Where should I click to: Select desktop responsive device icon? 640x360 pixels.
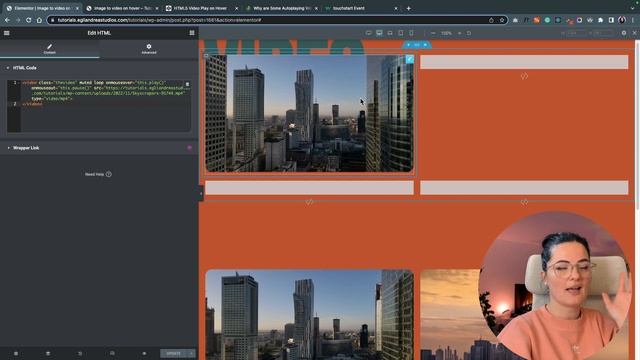pos(379,33)
